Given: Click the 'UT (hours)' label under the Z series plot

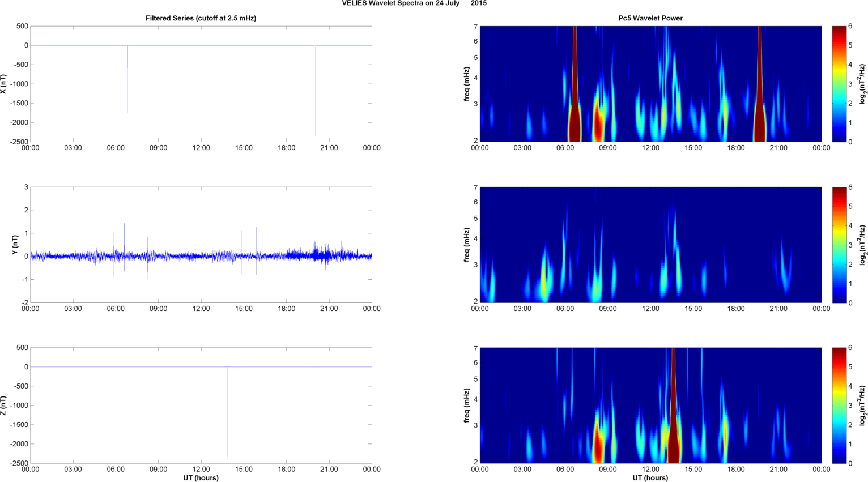Looking at the screenshot, I should 201,478.
